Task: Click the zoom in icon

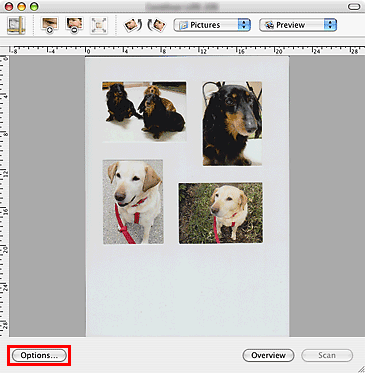Action: [x=50, y=25]
